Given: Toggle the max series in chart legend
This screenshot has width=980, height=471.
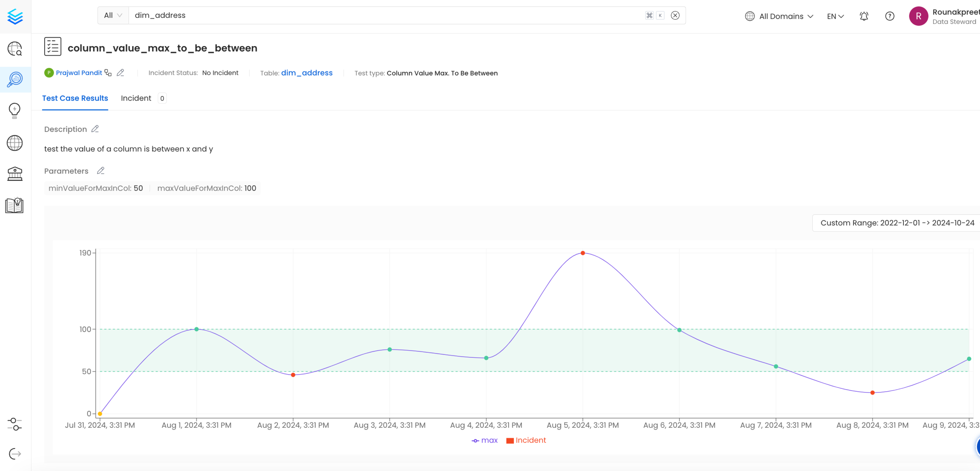Looking at the screenshot, I should click(x=485, y=440).
